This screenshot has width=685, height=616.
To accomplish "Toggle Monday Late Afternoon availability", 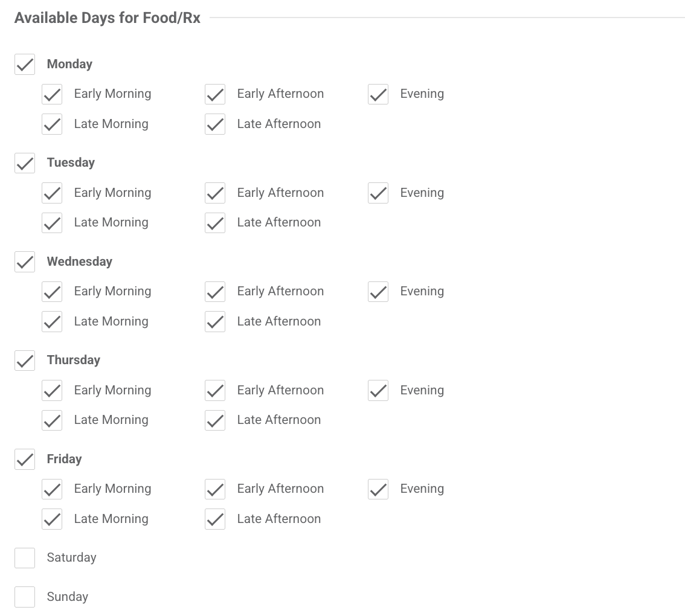I will click(215, 124).
